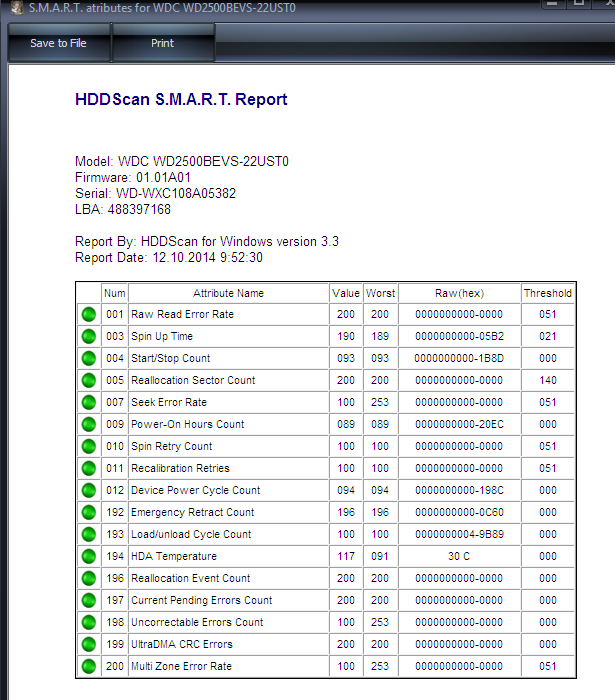Click the LBA 488397168 line
The height and width of the screenshot is (700, 615).
(123, 209)
